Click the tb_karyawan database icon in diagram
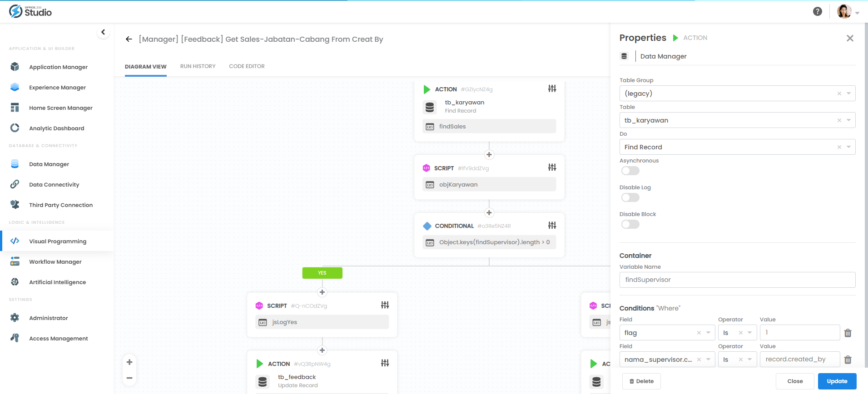Image resolution: width=868 pixels, height=394 pixels. [x=430, y=107]
